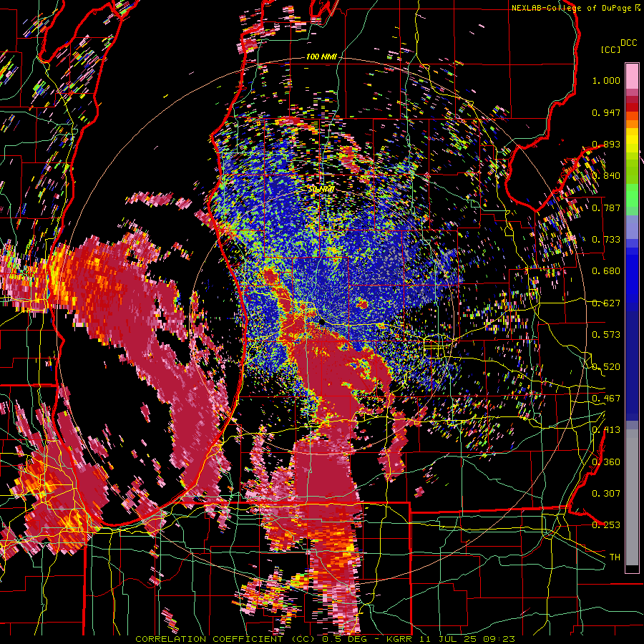Click the 0.680 value on the scale

tap(606, 271)
